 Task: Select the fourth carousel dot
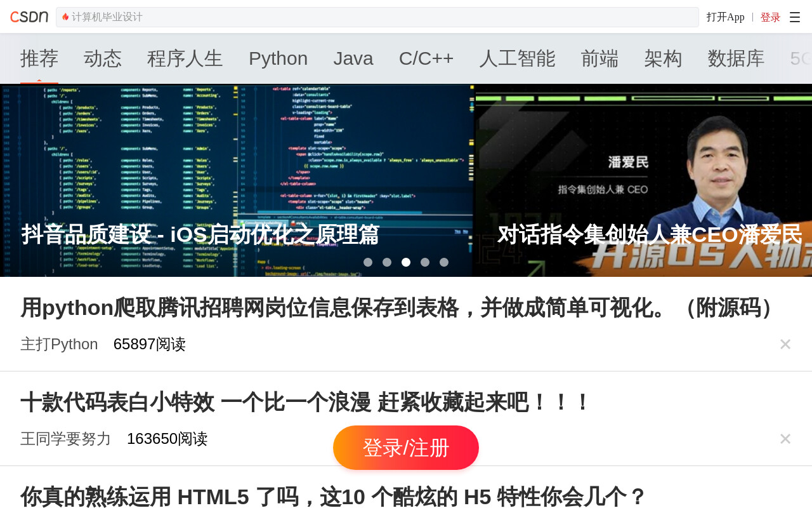point(425,262)
